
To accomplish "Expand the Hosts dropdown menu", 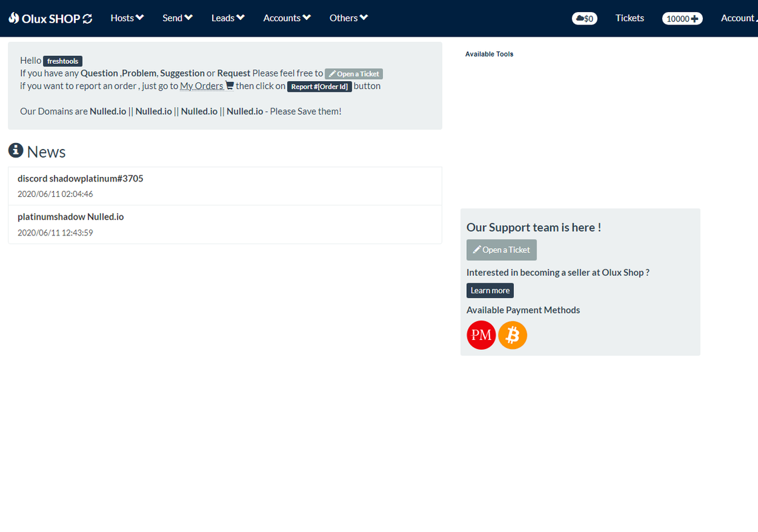I will (127, 18).
